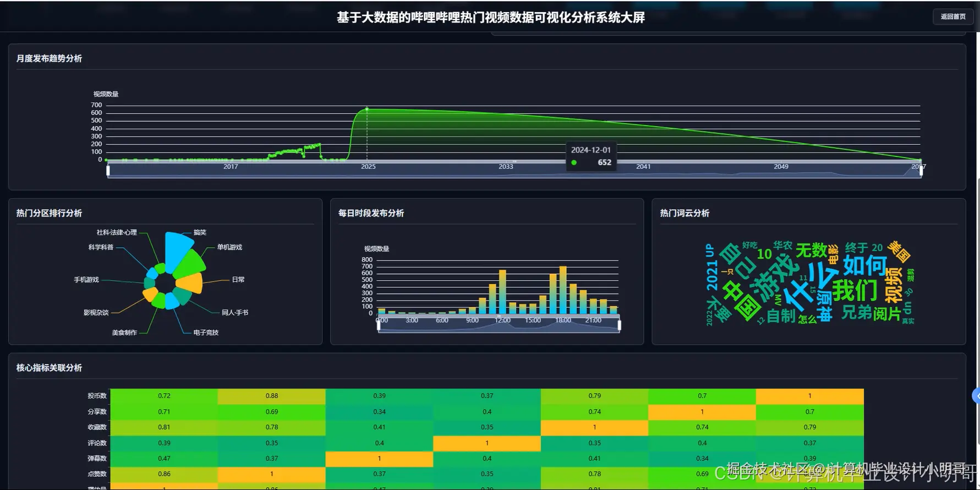The height and width of the screenshot is (490, 980).
Task: Select the green 单机游戏 pie slice
Action: pyautogui.click(x=191, y=263)
